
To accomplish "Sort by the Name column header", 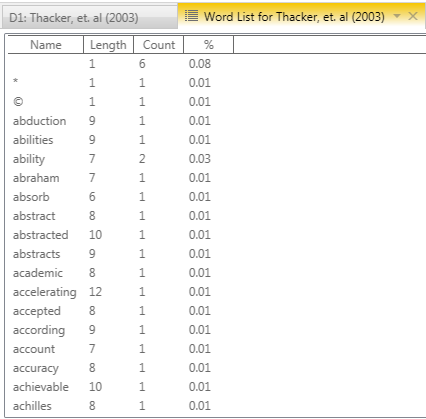I will coord(46,45).
